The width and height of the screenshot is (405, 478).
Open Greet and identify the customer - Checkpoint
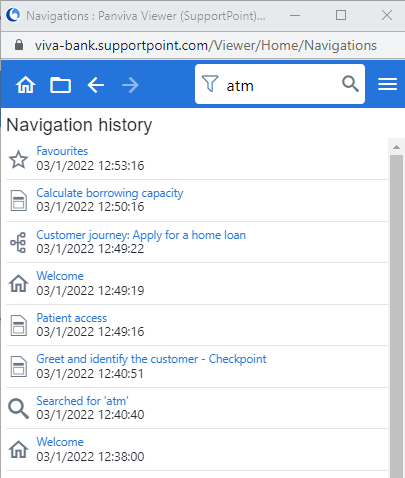151,359
